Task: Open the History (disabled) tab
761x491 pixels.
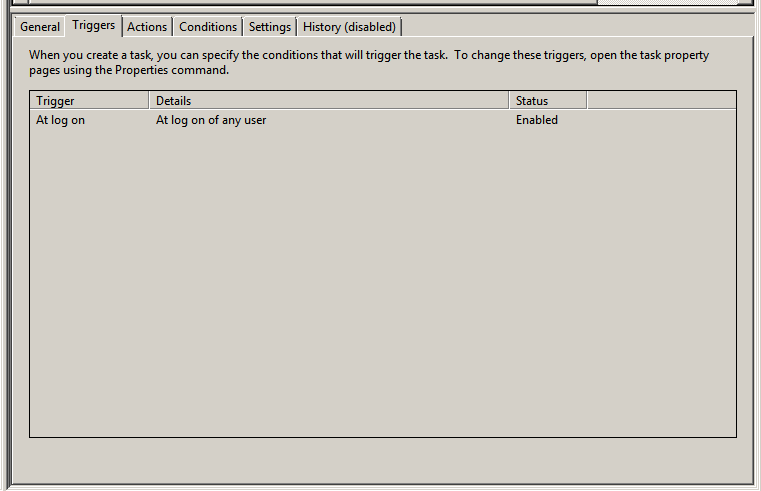Action: (x=350, y=27)
